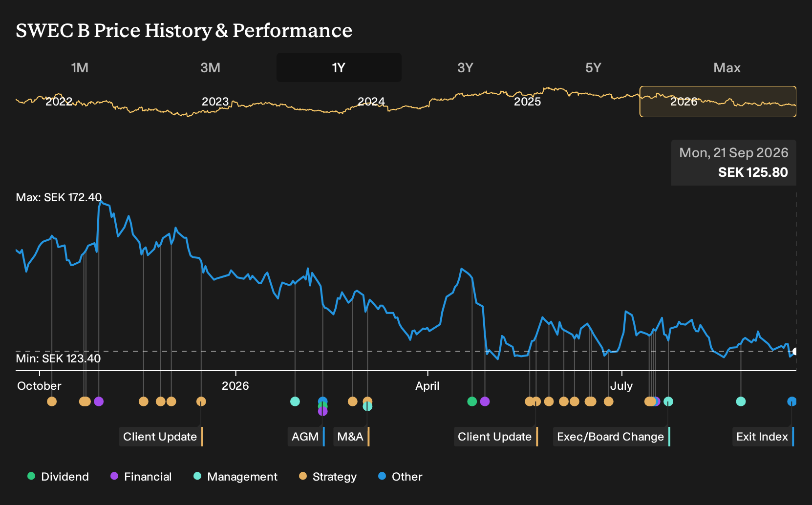Click the blue Other event dot at far right

click(792, 401)
